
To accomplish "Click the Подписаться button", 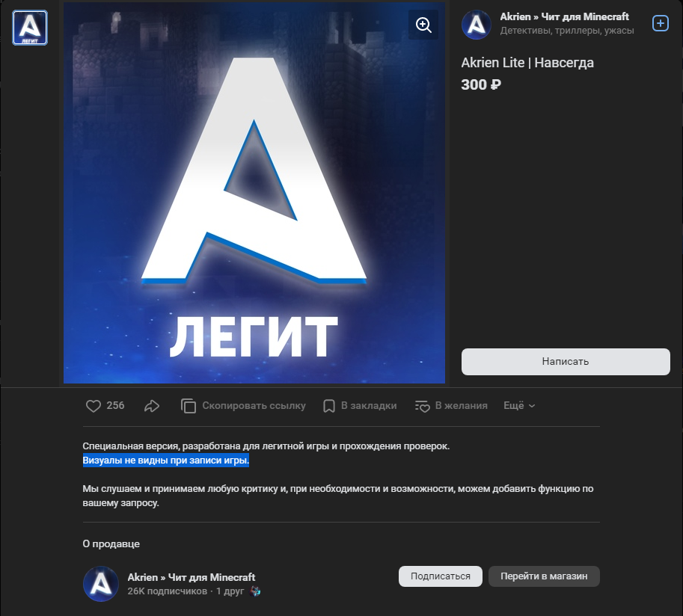I will (441, 576).
